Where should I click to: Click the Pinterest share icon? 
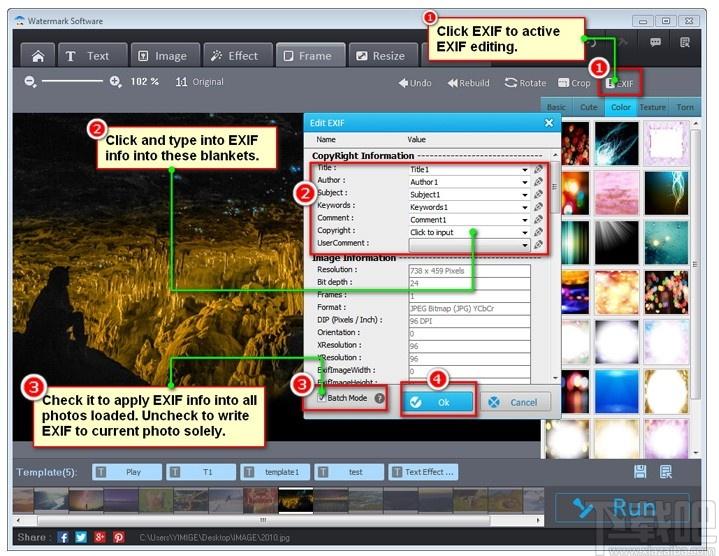click(x=118, y=537)
